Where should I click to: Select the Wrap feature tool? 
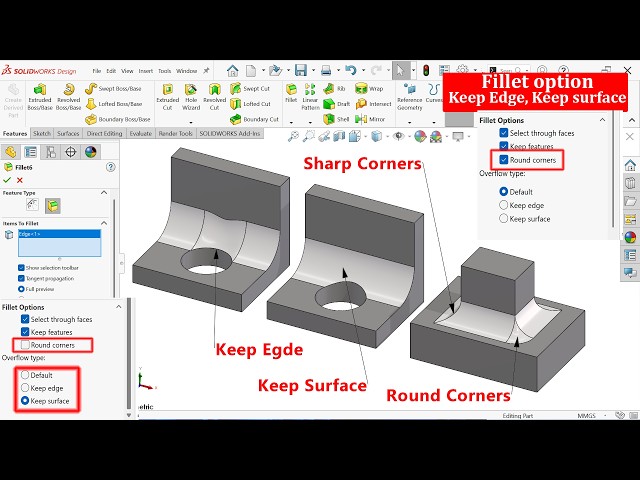coord(369,89)
